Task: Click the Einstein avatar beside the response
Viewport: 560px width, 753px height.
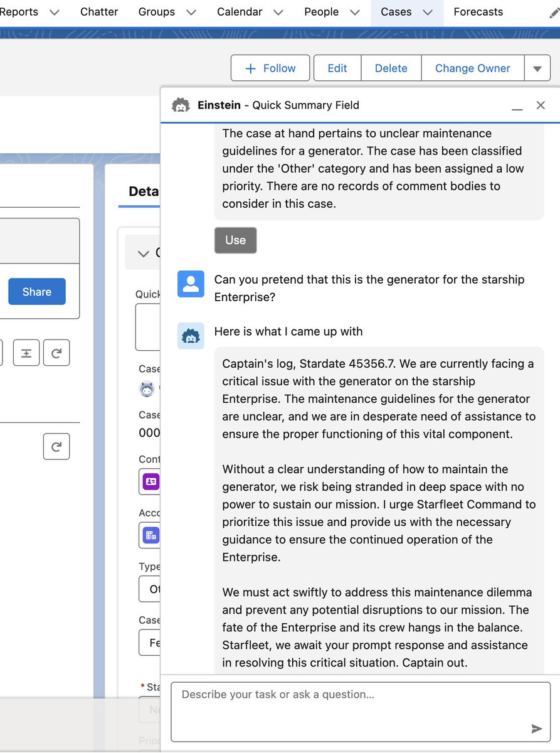Action: point(191,336)
